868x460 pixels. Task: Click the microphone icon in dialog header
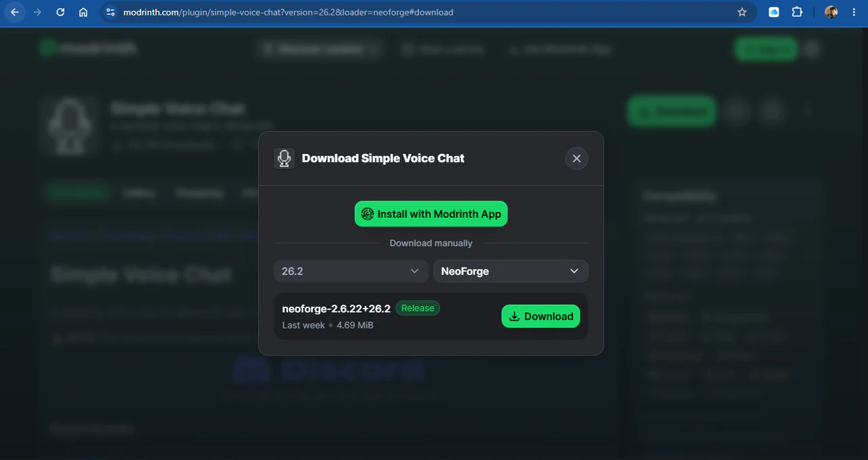pyautogui.click(x=284, y=158)
